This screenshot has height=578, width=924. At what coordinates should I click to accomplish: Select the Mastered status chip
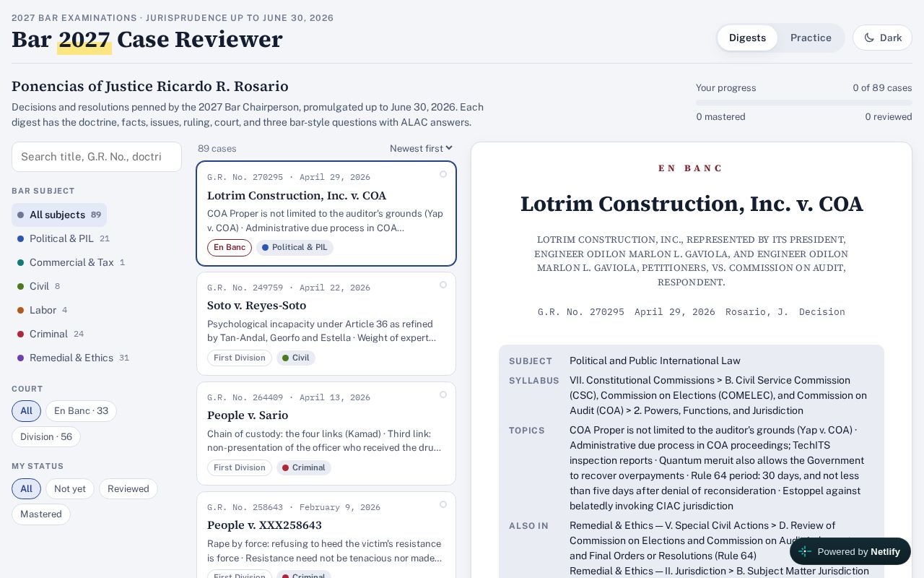(41, 514)
